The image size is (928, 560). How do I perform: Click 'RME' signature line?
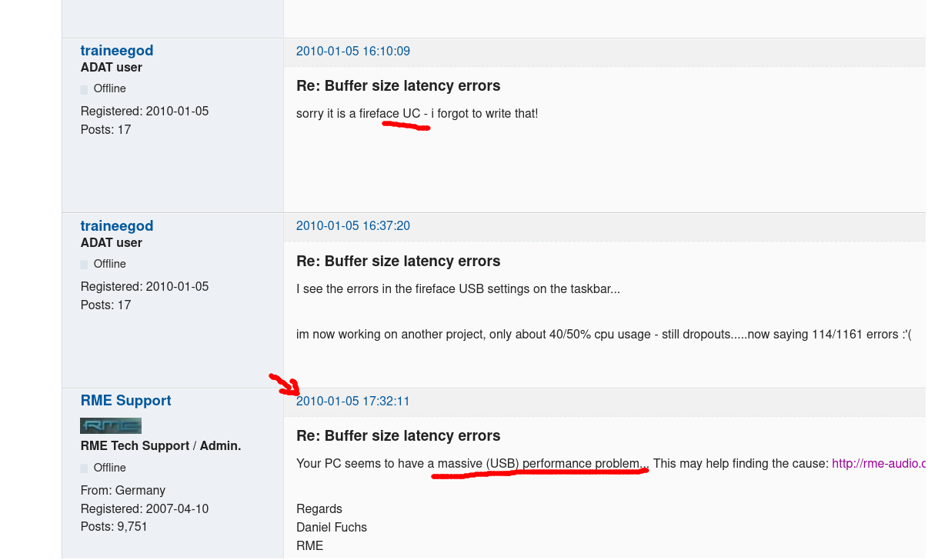[310, 546]
